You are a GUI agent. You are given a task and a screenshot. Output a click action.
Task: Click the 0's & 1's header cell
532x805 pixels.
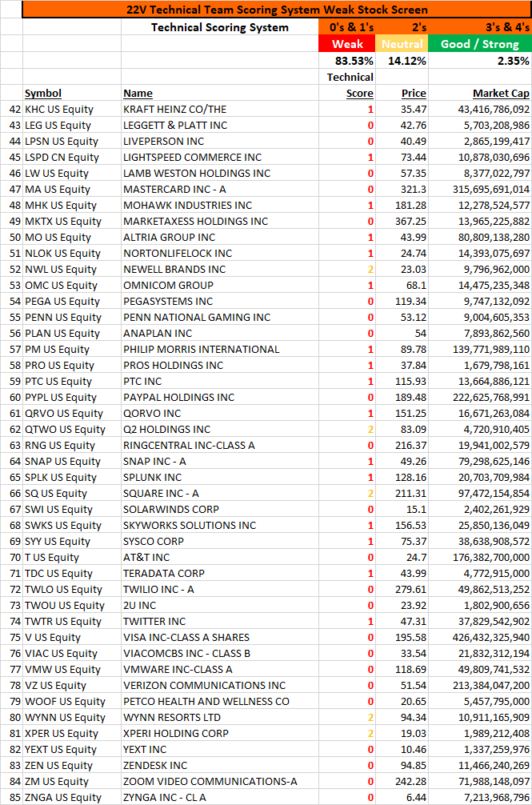(x=347, y=27)
